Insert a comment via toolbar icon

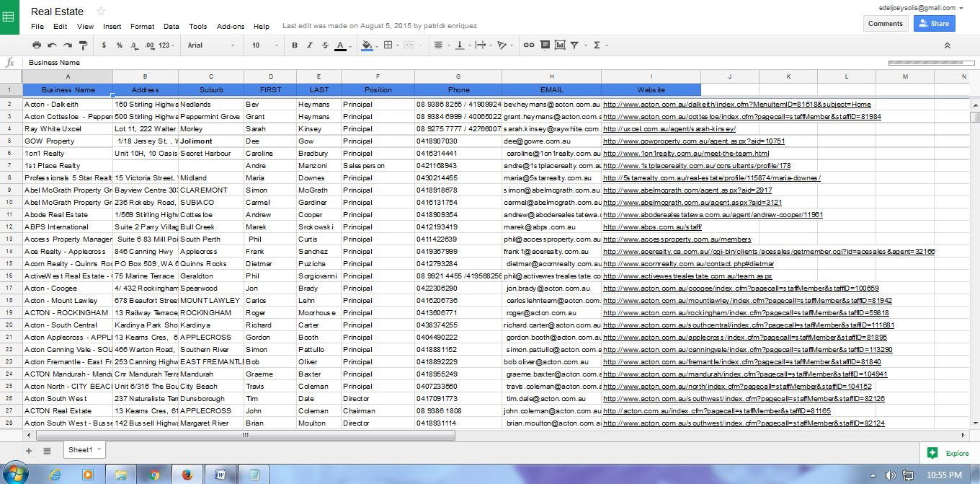click(x=544, y=45)
